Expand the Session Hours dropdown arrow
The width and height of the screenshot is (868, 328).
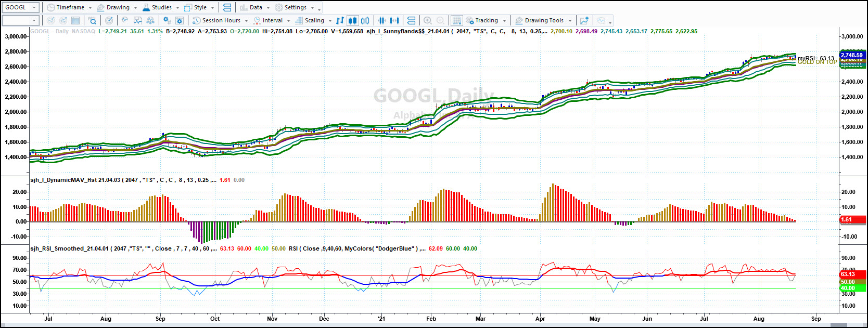(x=246, y=21)
